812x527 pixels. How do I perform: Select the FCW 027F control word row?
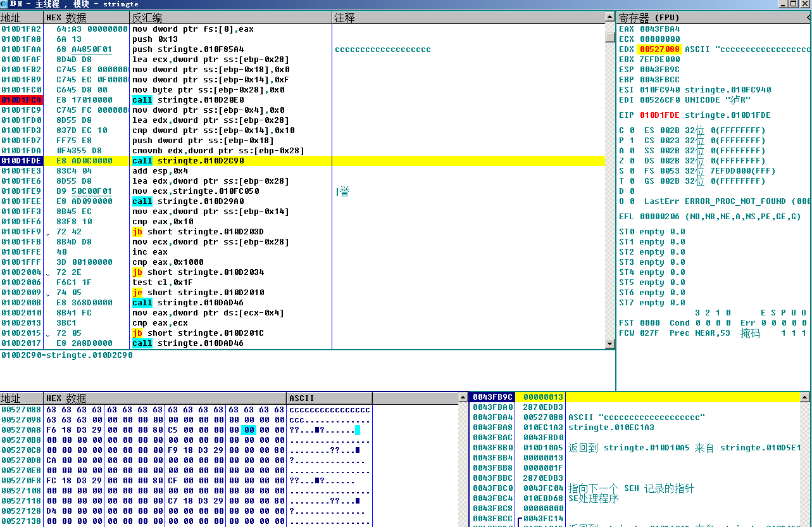712,333
